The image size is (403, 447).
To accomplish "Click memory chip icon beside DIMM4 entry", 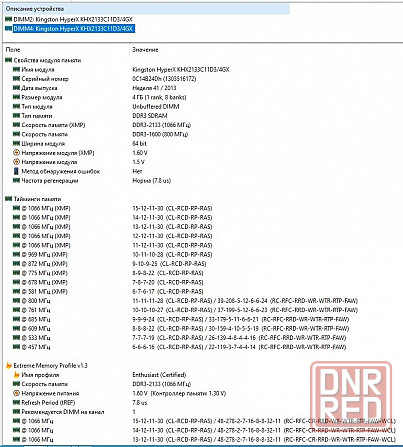I will (9, 29).
